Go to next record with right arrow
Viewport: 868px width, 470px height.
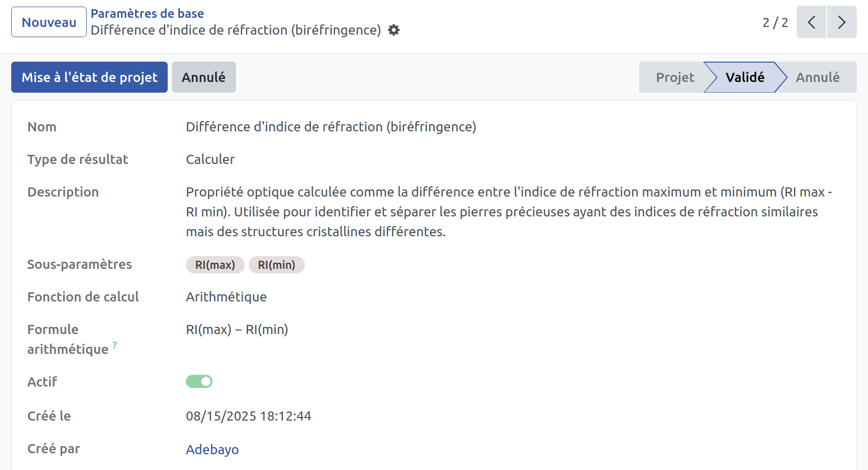tap(841, 22)
